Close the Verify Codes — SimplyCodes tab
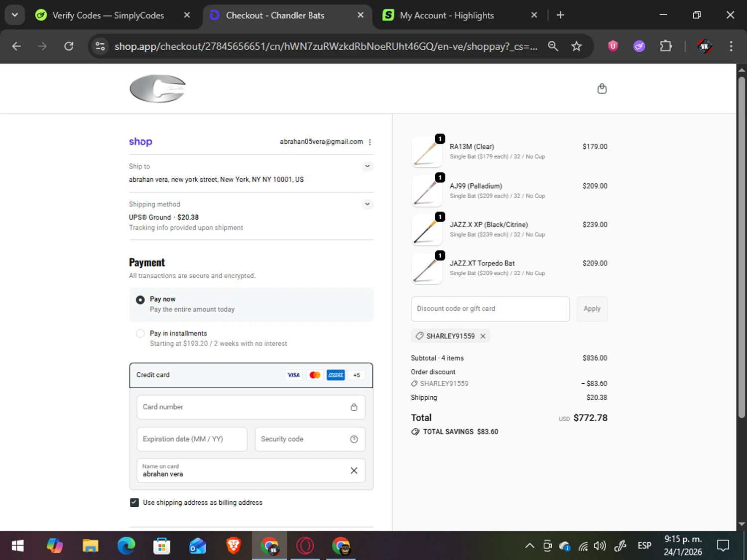The image size is (747, 560). [x=187, y=15]
